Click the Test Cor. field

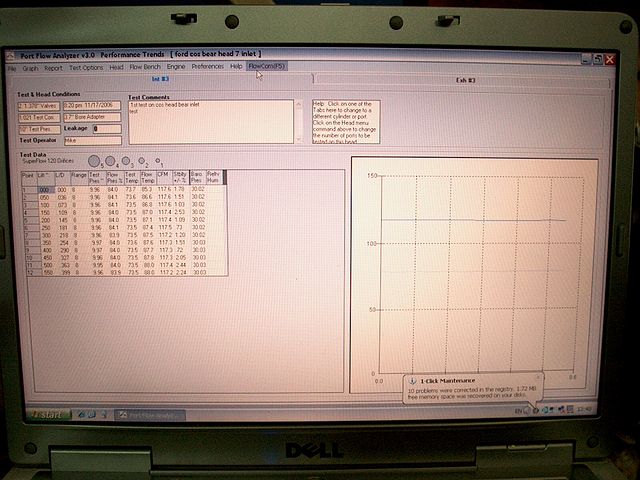(39, 118)
